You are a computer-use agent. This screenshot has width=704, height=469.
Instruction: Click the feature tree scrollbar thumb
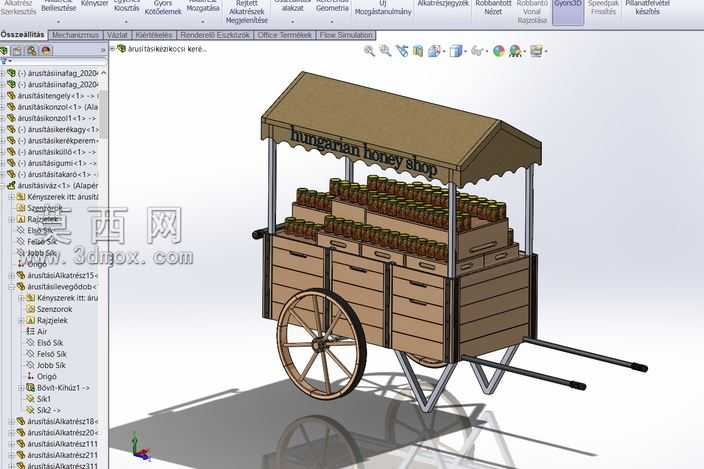point(104,112)
